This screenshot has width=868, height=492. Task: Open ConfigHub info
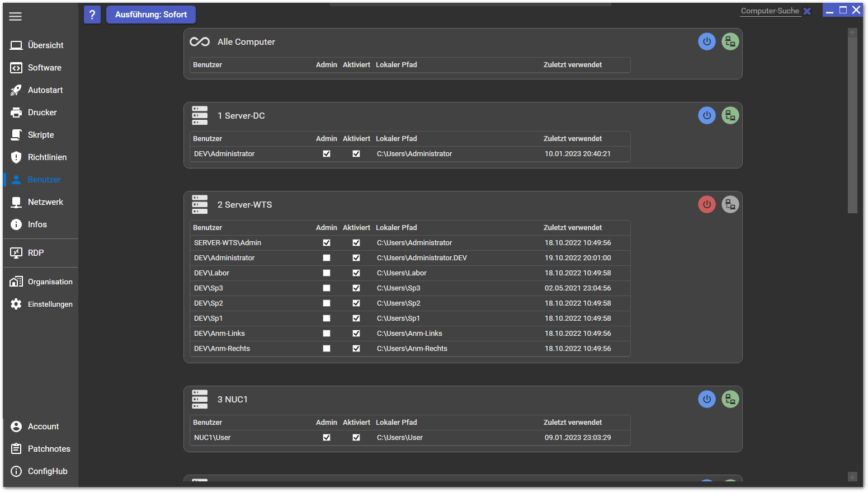pos(40,471)
